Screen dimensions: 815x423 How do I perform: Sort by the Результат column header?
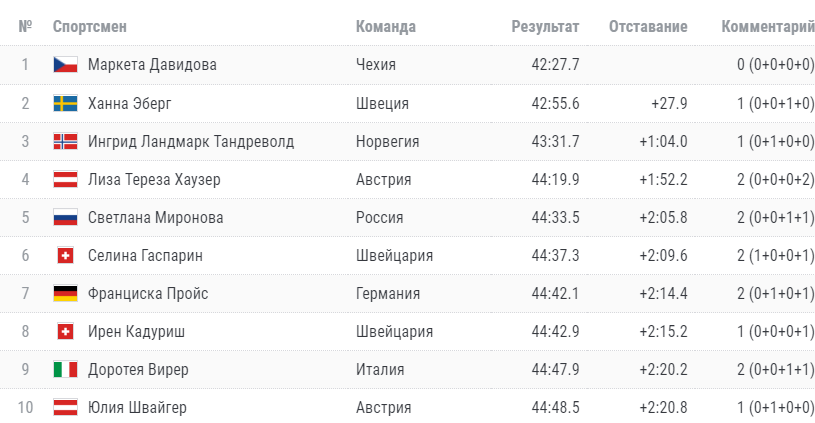(x=545, y=26)
